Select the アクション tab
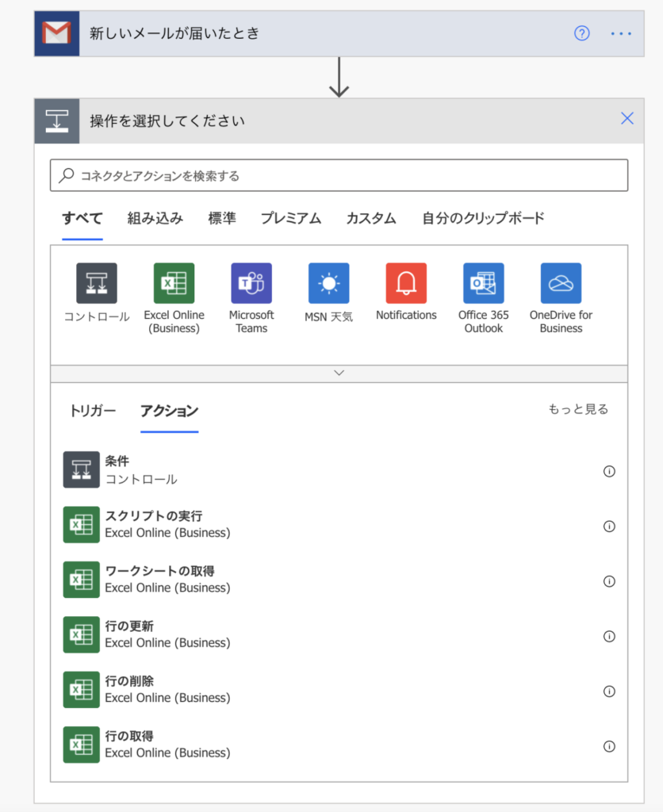The image size is (663, 812). [170, 412]
